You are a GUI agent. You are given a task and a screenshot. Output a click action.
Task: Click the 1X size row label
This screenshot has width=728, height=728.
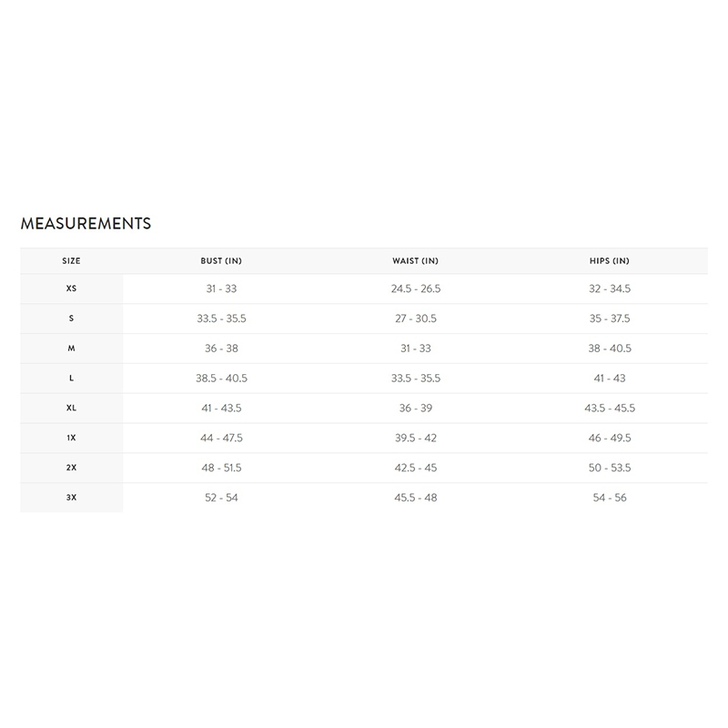click(72, 438)
